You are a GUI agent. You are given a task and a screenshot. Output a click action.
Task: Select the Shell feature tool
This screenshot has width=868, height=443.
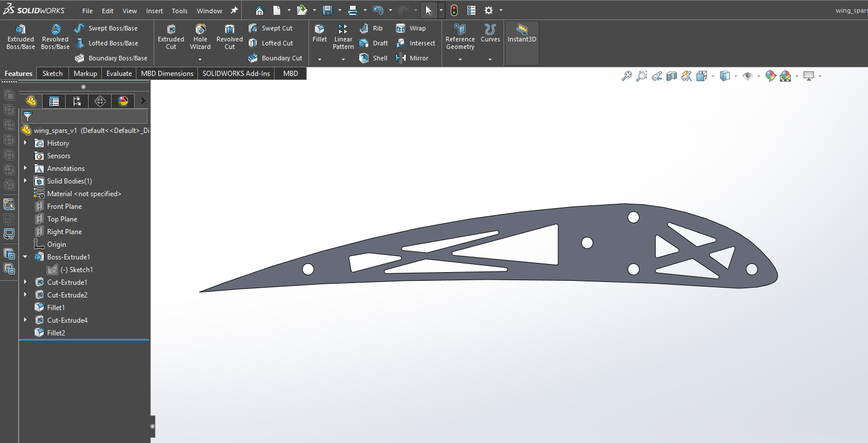click(373, 58)
